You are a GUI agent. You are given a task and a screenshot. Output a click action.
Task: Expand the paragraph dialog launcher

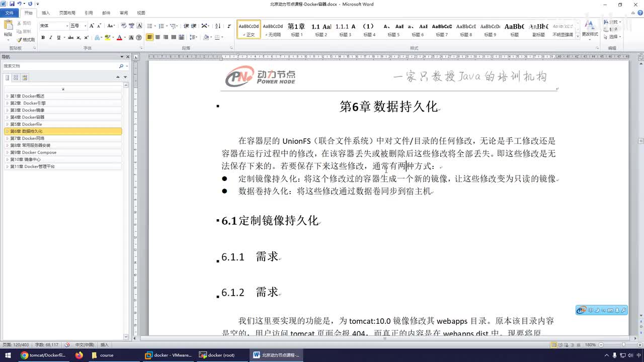(x=231, y=48)
